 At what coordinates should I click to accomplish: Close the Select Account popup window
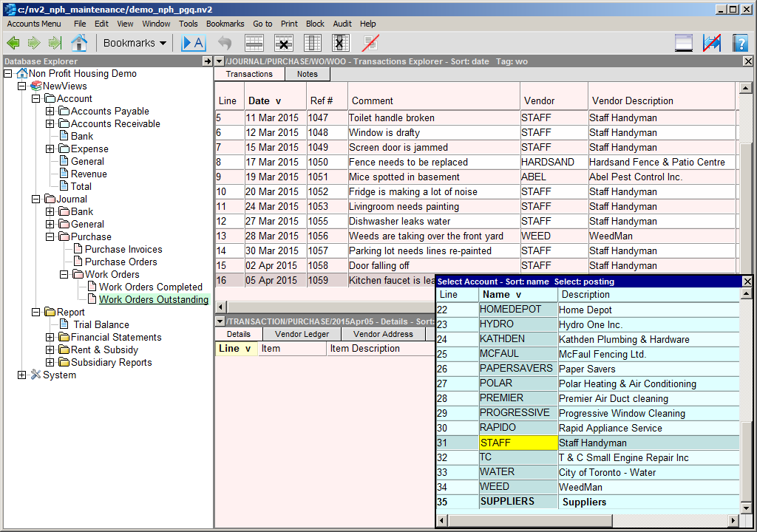pyautogui.click(x=747, y=282)
